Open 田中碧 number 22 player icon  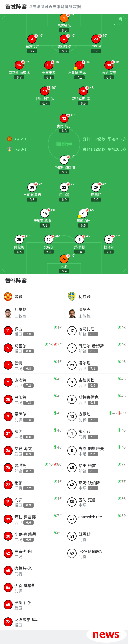64,187
